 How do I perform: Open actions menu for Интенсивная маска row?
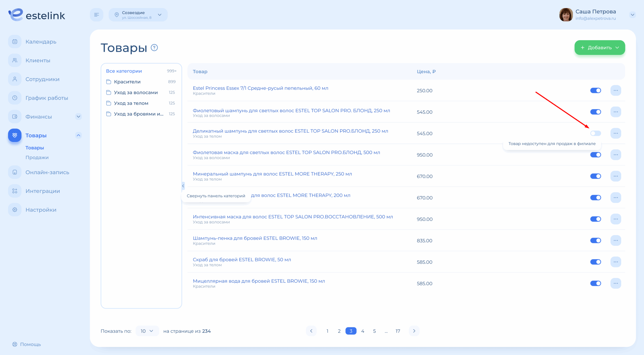coord(616,219)
